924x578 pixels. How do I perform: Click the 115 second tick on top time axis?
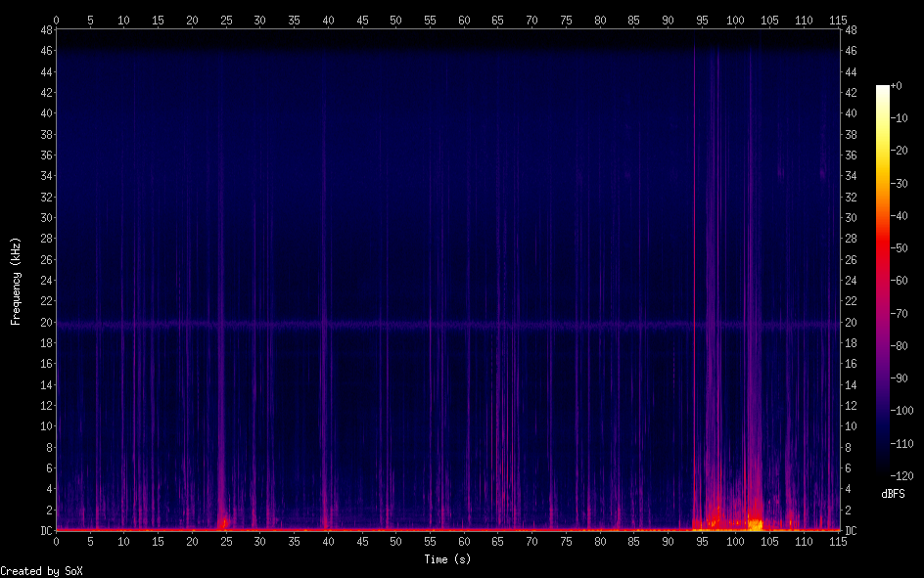coord(839,19)
